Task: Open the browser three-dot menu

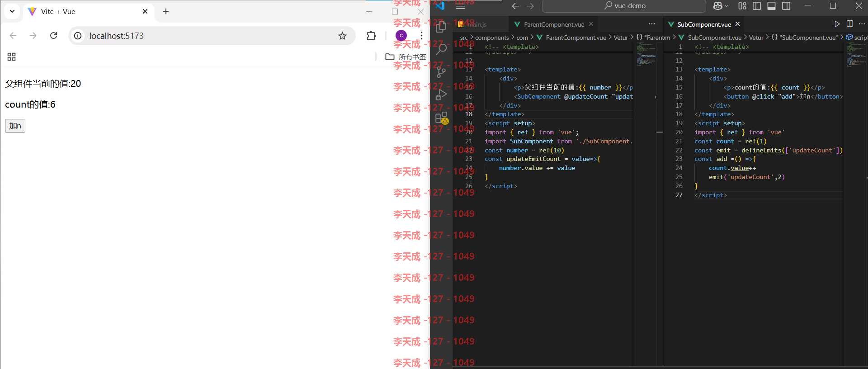Action: [421, 36]
